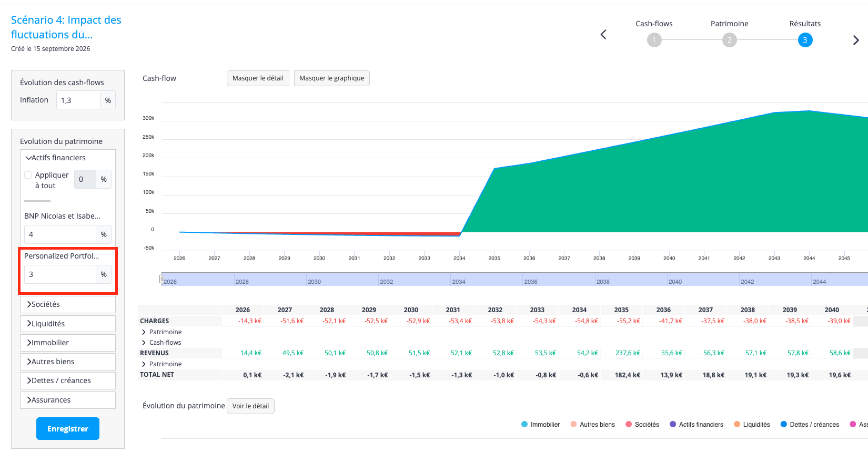
Task: Select step 3 Résultats circle
Action: point(805,40)
